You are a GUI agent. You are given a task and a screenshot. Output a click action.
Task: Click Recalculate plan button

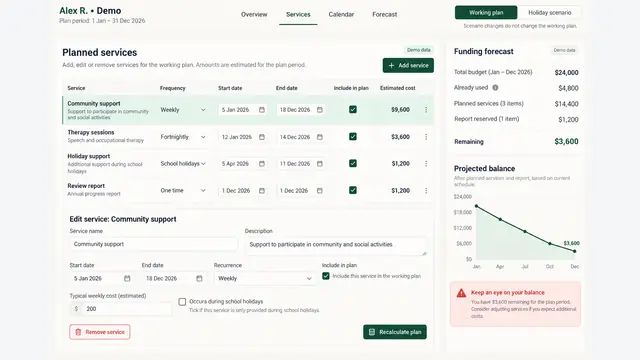(395, 332)
